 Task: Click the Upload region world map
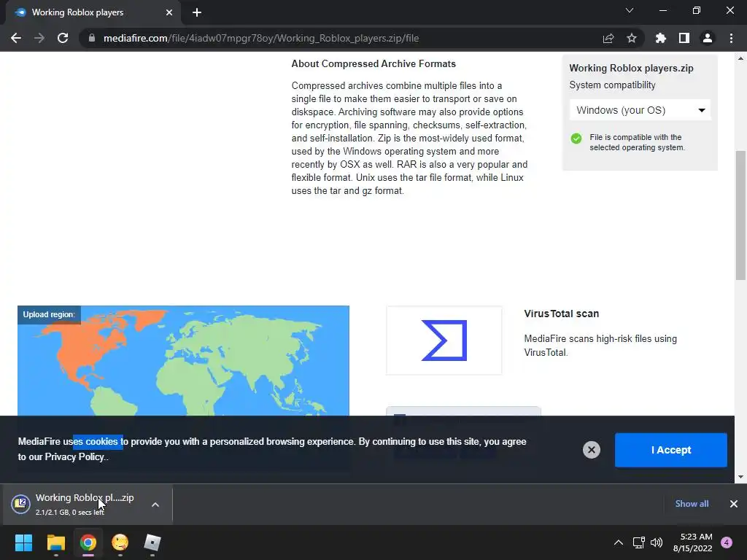click(x=183, y=360)
